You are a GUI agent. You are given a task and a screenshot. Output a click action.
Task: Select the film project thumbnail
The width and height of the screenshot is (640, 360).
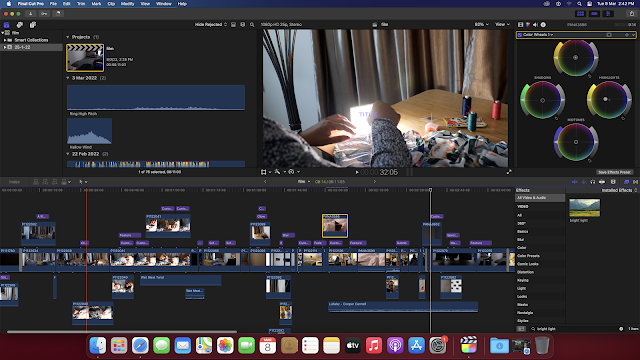pos(85,58)
